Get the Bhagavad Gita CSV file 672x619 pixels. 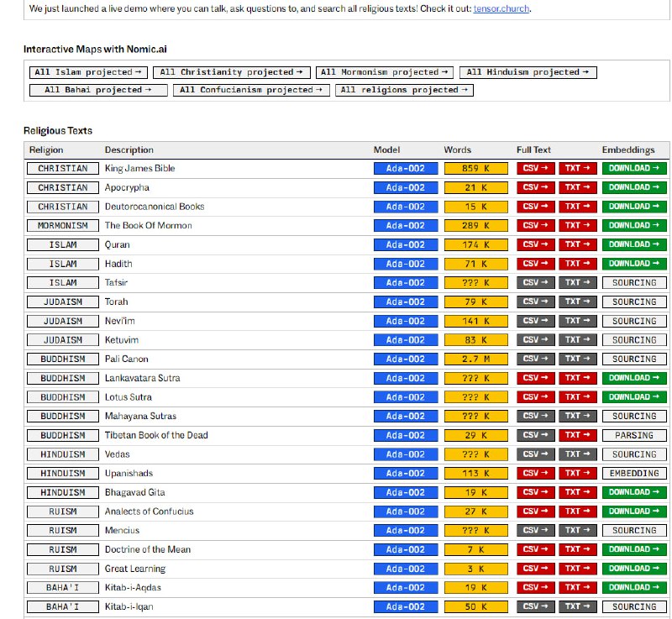point(535,492)
